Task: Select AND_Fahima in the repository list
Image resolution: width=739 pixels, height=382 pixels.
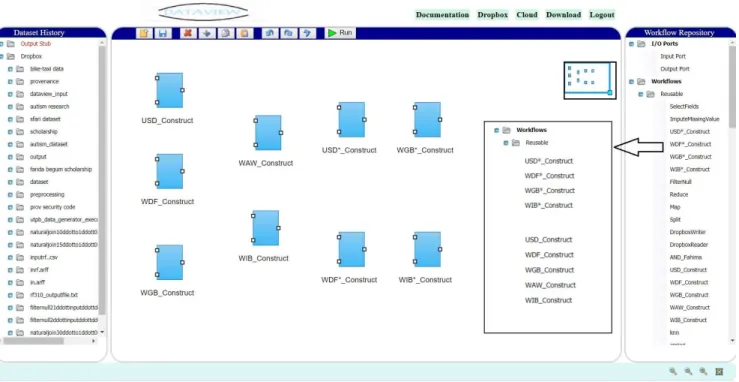Action: pyautogui.click(x=686, y=257)
